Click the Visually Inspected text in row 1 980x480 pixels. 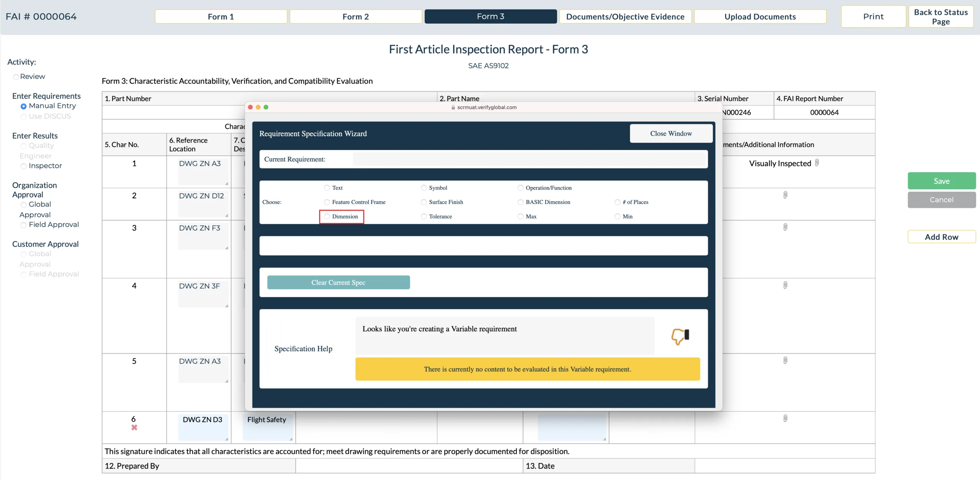[x=780, y=163]
